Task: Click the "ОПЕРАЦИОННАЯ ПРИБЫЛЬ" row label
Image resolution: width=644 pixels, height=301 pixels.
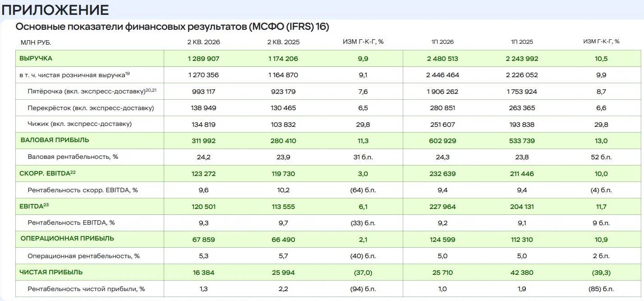Action: click(67, 239)
